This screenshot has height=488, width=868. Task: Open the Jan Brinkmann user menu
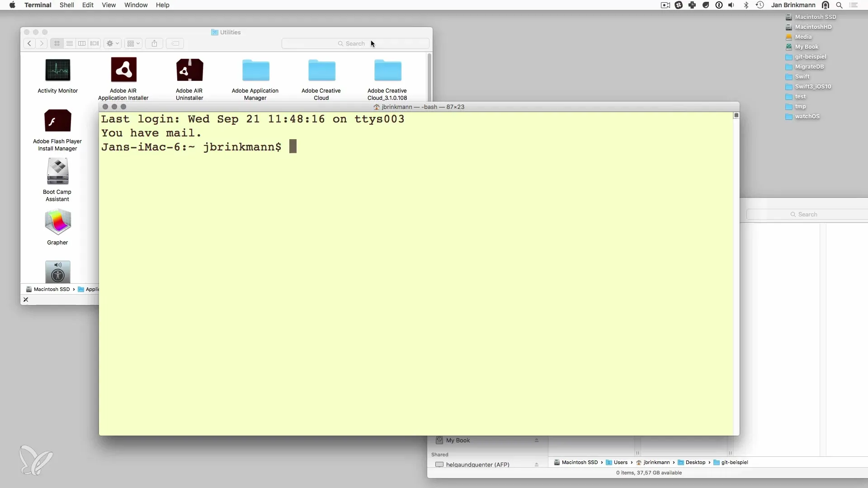click(x=793, y=5)
